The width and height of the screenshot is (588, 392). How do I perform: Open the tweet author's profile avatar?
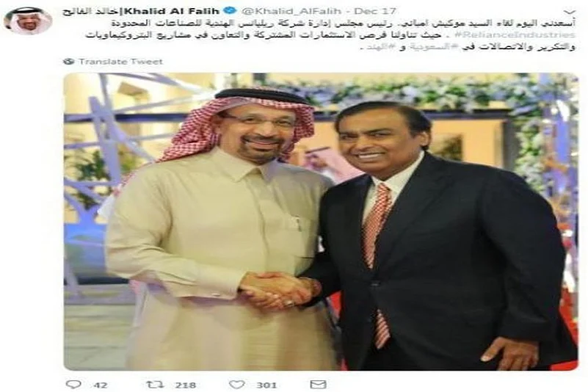(x=27, y=21)
